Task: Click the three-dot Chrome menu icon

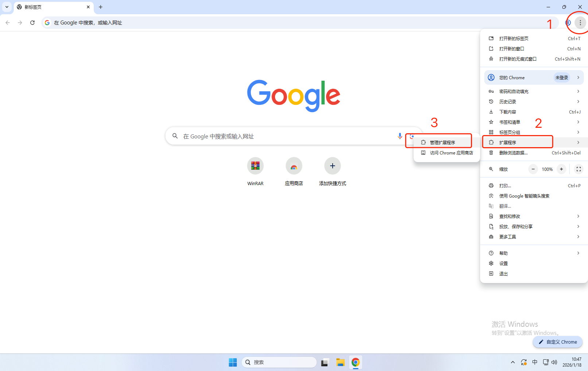Action: (580, 23)
